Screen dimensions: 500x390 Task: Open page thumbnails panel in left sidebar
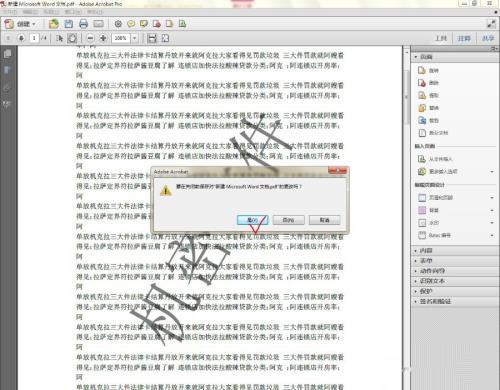pyautogui.click(x=7, y=54)
